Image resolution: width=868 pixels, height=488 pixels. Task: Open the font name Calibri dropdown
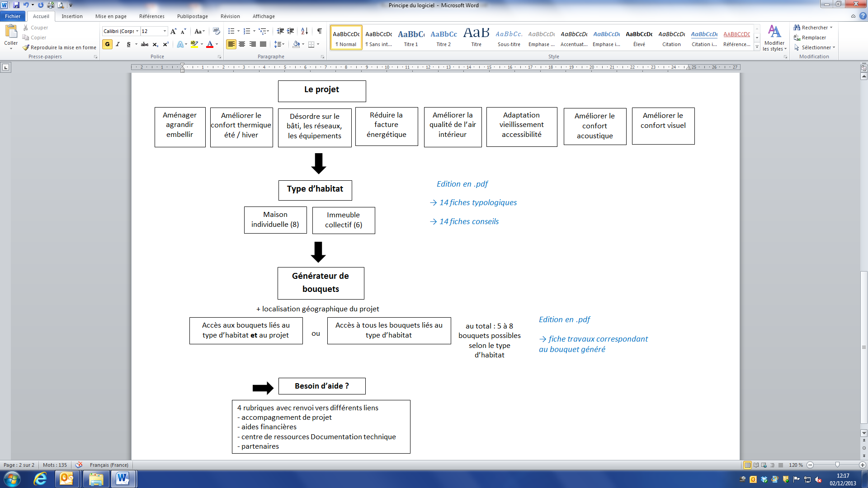click(137, 31)
